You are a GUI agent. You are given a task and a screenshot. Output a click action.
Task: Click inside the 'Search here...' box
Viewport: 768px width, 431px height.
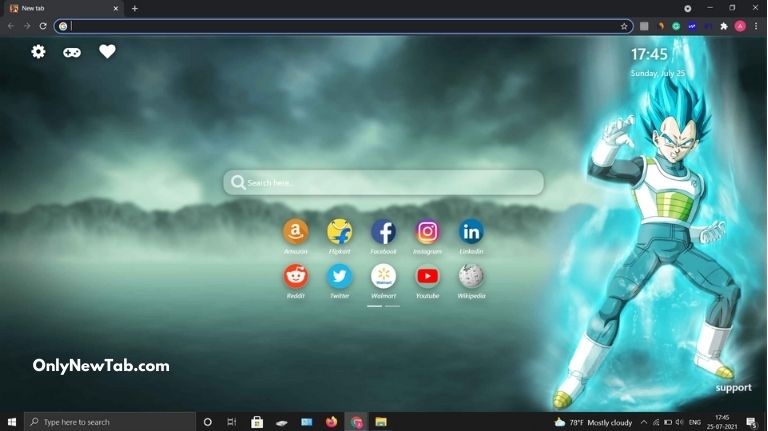pos(384,183)
